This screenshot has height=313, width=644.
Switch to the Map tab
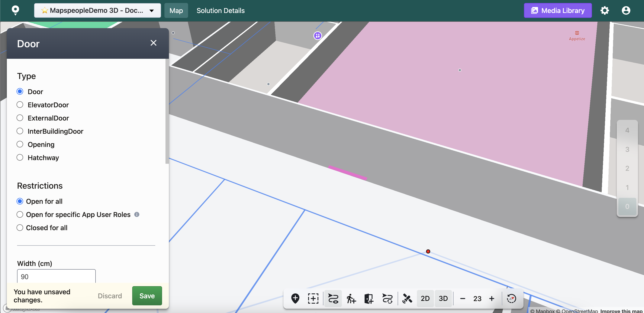[x=176, y=10]
